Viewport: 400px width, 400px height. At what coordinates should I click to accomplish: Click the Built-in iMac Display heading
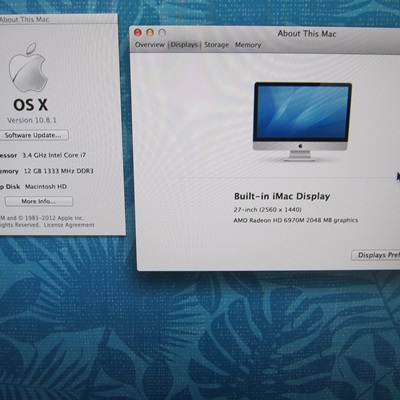pos(282,196)
